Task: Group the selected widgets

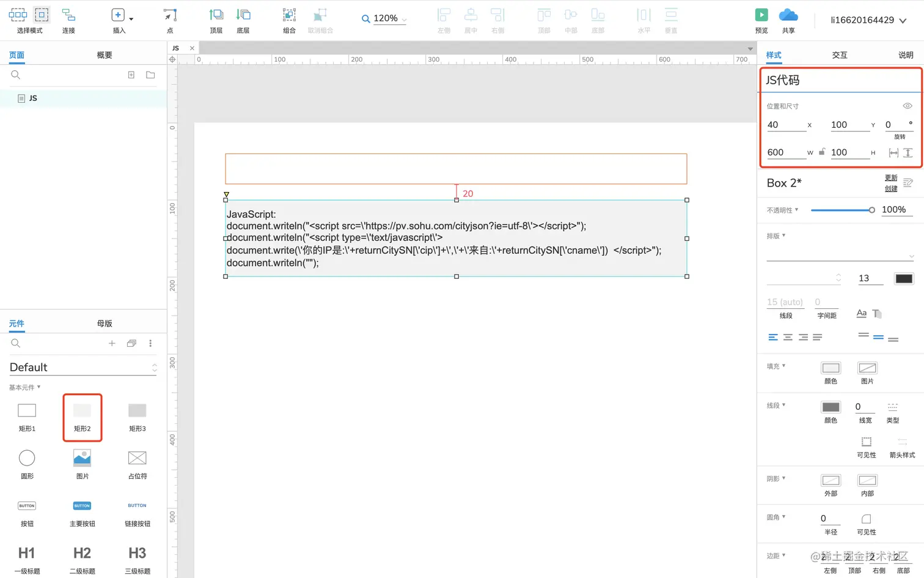Action: tap(289, 20)
